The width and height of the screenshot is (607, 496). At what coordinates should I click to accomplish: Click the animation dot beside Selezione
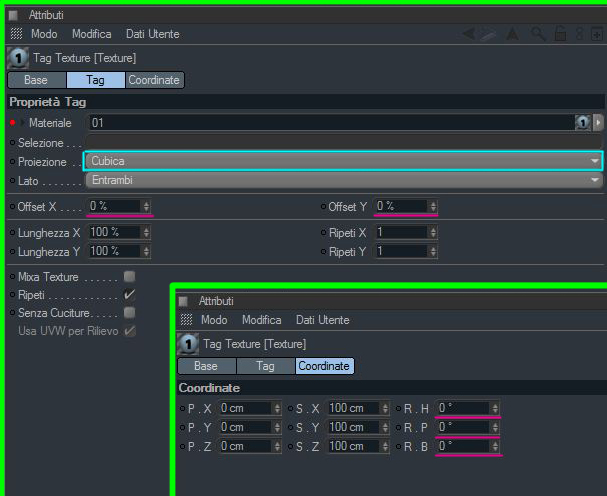pos(12,142)
